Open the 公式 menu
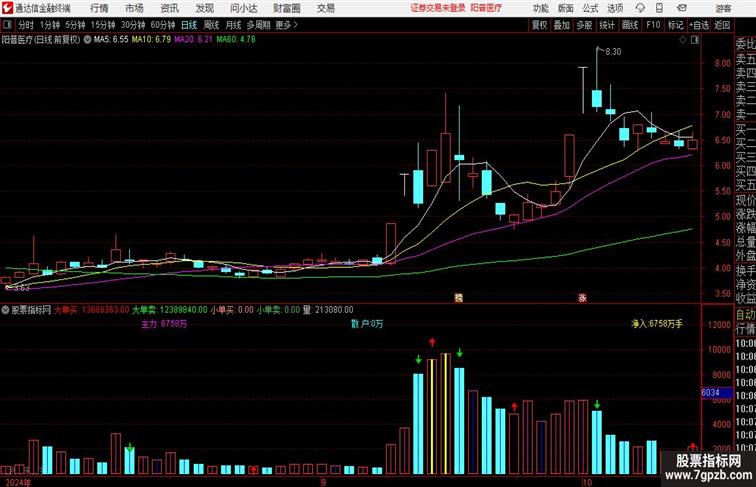The height and width of the screenshot is (487, 756). click(x=590, y=8)
